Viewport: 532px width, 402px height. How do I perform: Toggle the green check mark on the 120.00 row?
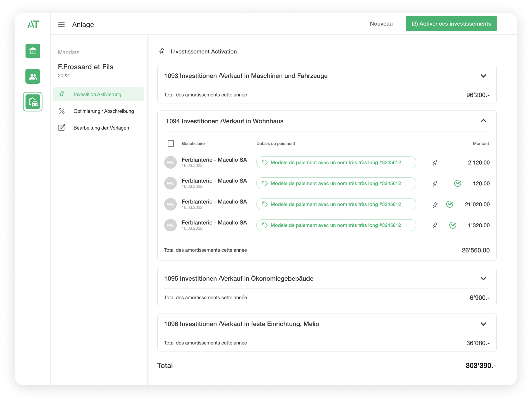458,183
